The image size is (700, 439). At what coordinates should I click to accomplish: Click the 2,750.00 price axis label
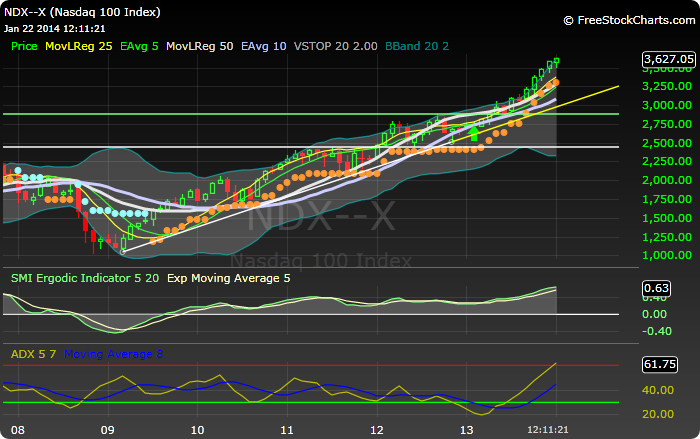[x=667, y=124]
